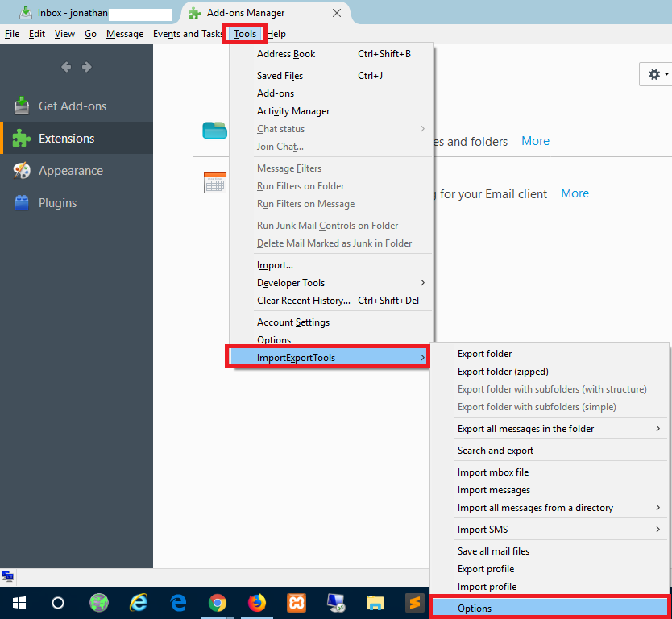Click Join Chat... menu entry
The image size is (672, 619).
pos(332,147)
